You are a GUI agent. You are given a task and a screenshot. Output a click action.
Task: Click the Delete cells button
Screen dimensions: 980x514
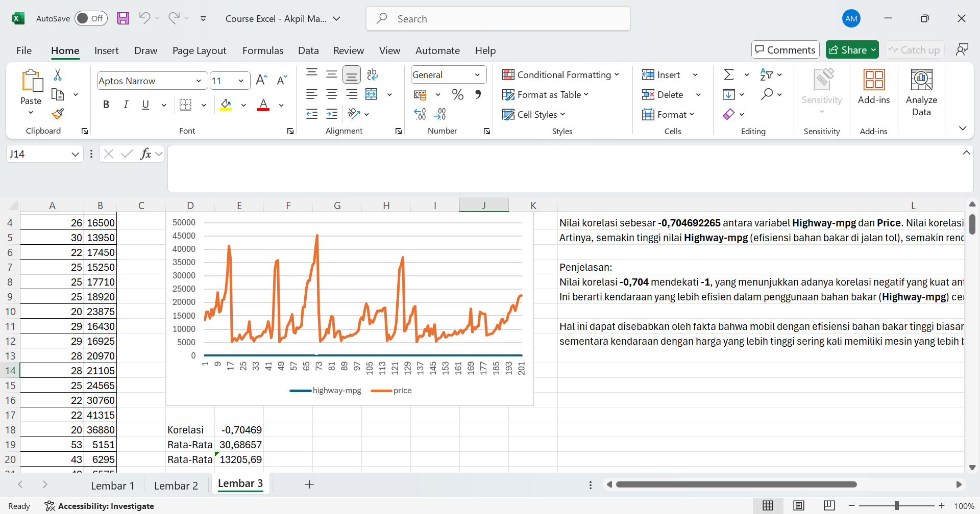[x=663, y=94]
